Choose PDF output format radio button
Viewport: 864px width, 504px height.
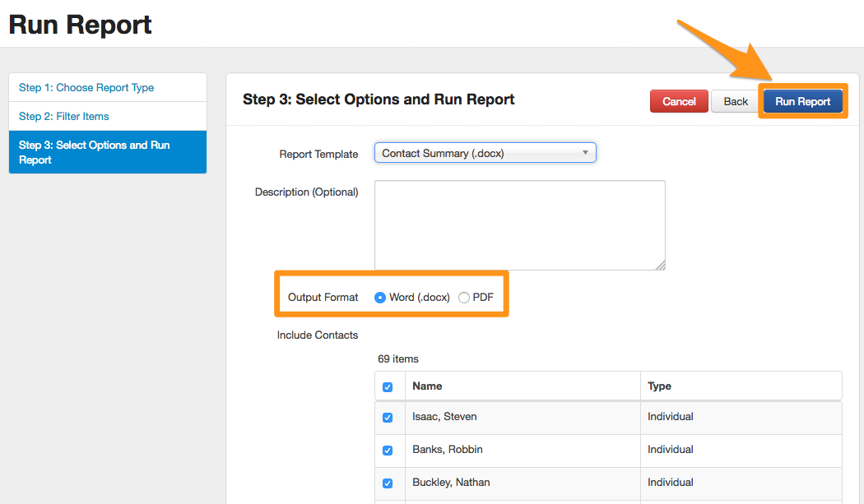pyautogui.click(x=464, y=298)
